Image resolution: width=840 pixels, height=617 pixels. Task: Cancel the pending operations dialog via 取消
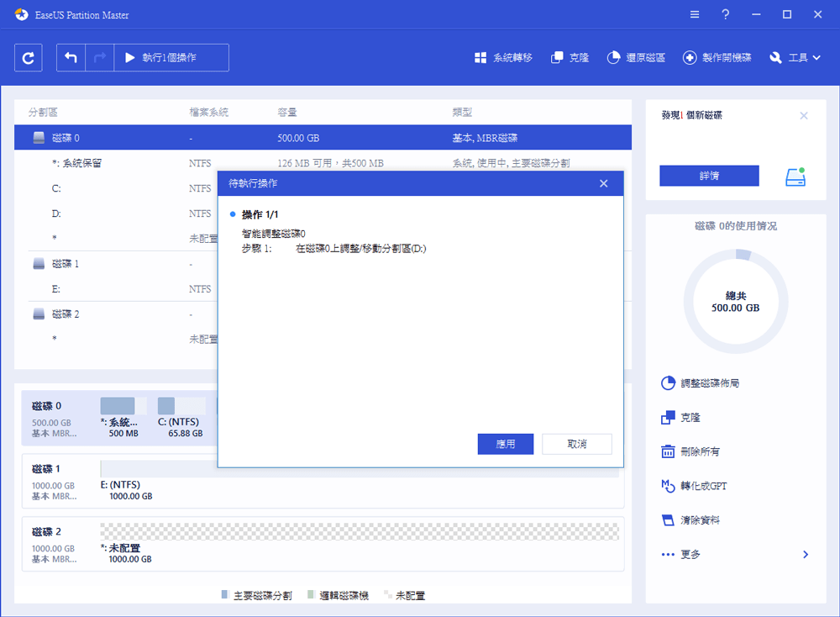click(577, 444)
